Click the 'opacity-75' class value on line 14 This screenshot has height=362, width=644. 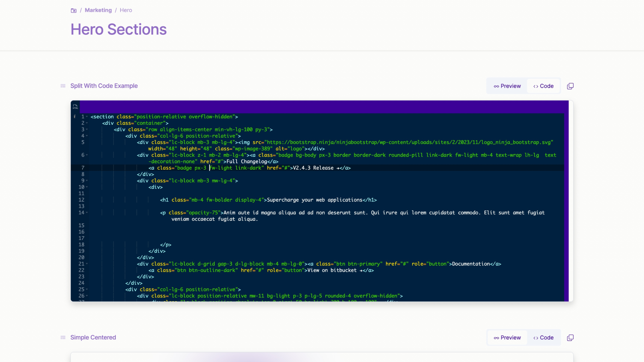[203, 213]
